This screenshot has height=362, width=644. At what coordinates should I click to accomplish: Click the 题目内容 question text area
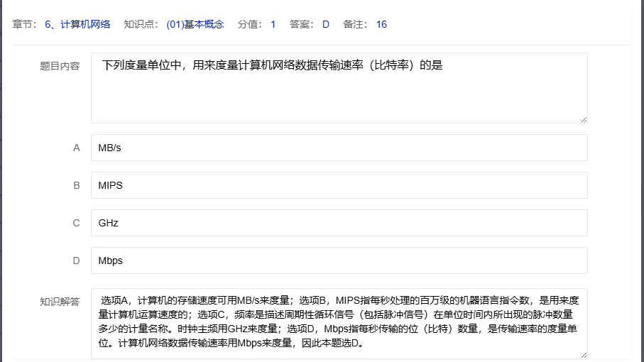point(339,88)
